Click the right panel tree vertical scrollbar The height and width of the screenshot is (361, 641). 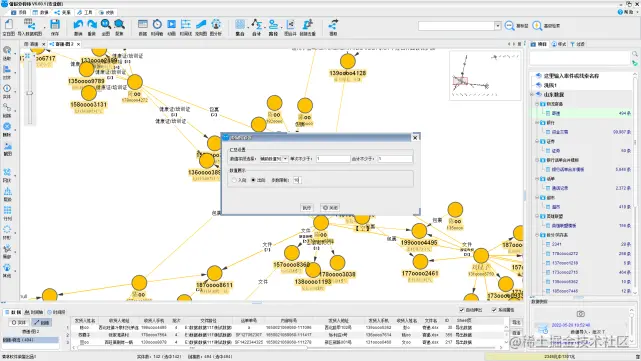pos(635,142)
